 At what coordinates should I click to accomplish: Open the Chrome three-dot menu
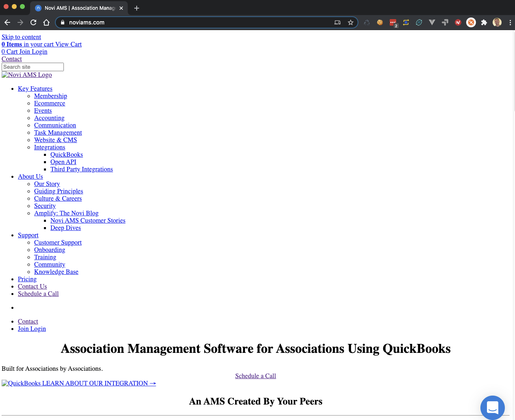pyautogui.click(x=510, y=22)
